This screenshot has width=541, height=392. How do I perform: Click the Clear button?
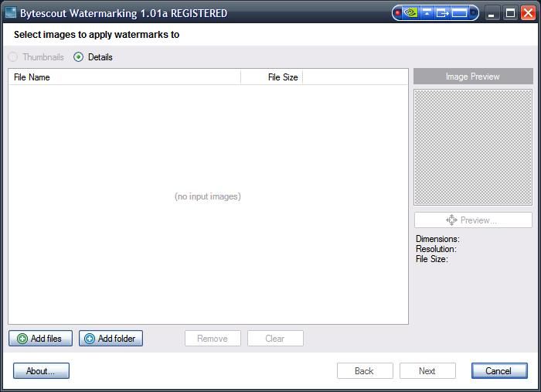coord(275,339)
